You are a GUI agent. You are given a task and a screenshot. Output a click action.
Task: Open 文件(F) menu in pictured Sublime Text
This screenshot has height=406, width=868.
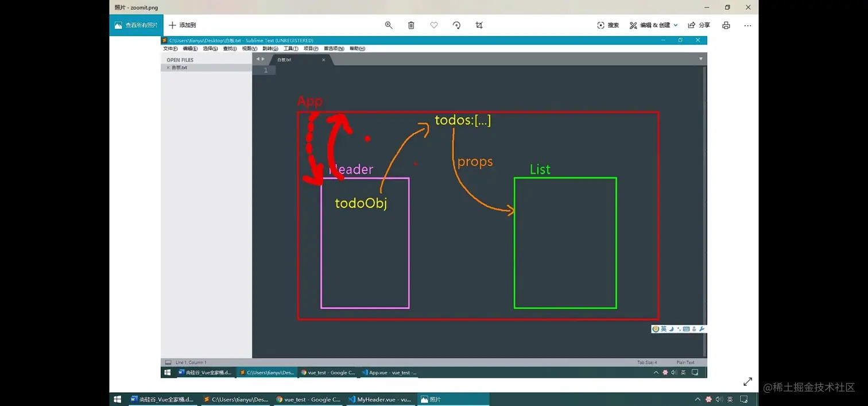[x=170, y=49]
